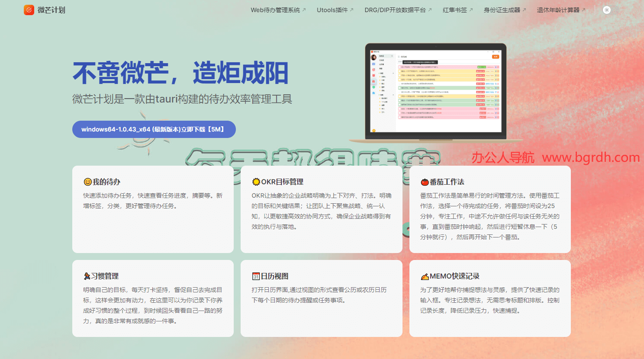Select the 不啻微芒，造炬成阳 headline

coord(180,73)
